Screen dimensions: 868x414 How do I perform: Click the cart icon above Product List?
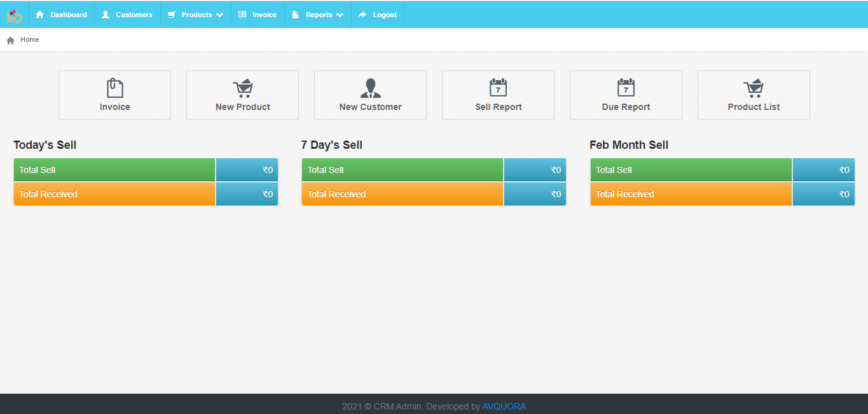754,88
